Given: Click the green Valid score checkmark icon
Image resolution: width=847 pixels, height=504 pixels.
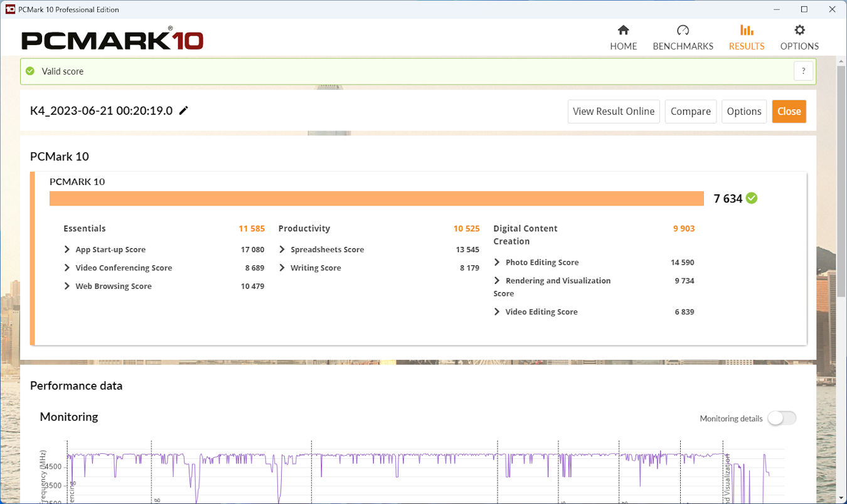Looking at the screenshot, I should [x=29, y=71].
